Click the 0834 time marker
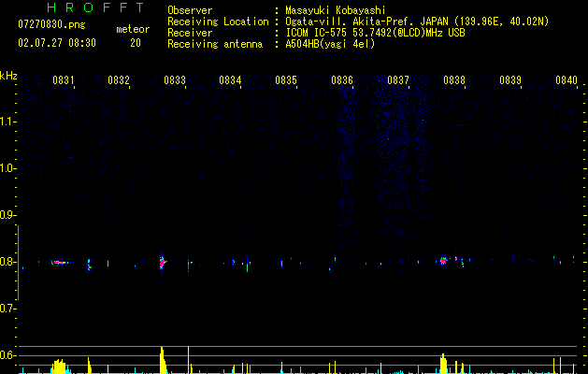588x374 pixels. (230, 80)
